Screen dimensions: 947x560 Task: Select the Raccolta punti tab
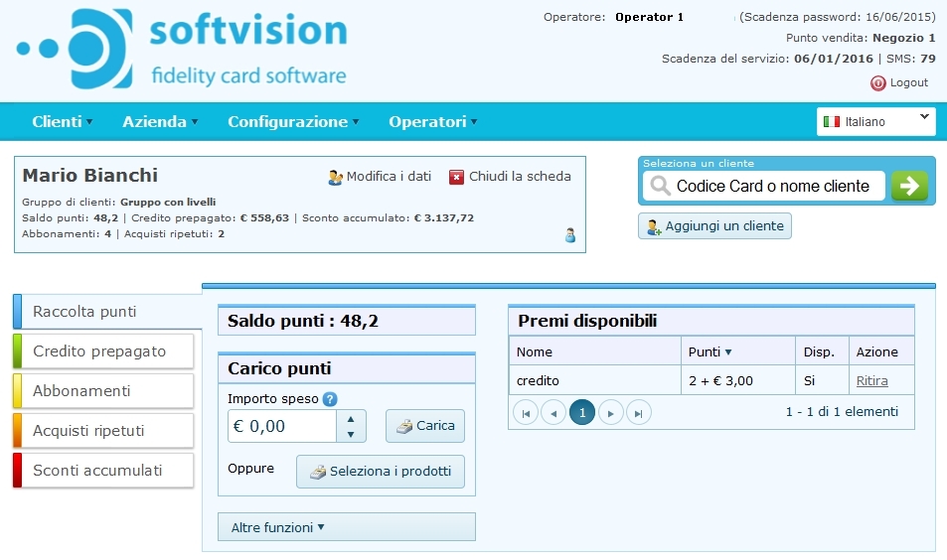coord(107,312)
